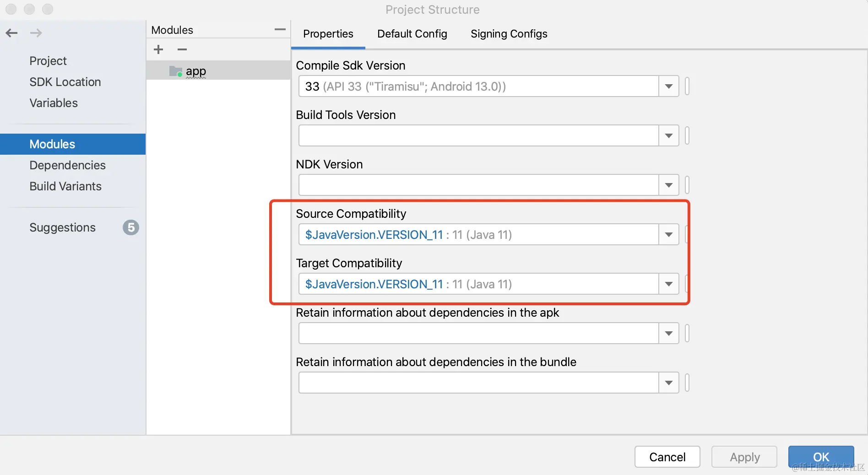This screenshot has width=868, height=475.
Task: Click the handle beside NDK Version
Action: click(x=687, y=185)
